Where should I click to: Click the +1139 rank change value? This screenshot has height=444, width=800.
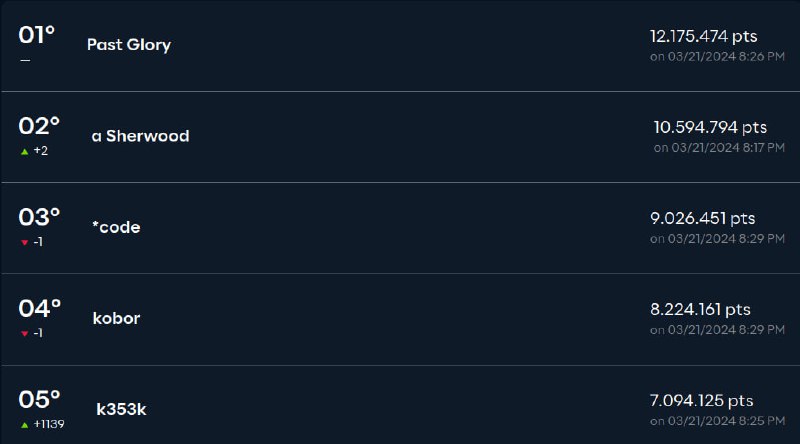point(49,424)
